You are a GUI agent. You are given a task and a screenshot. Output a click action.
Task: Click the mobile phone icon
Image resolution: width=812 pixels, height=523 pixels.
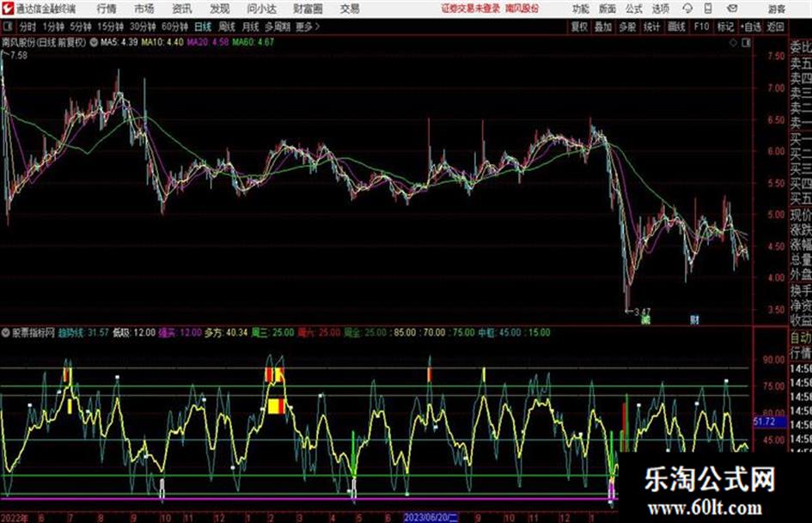[x=708, y=9]
